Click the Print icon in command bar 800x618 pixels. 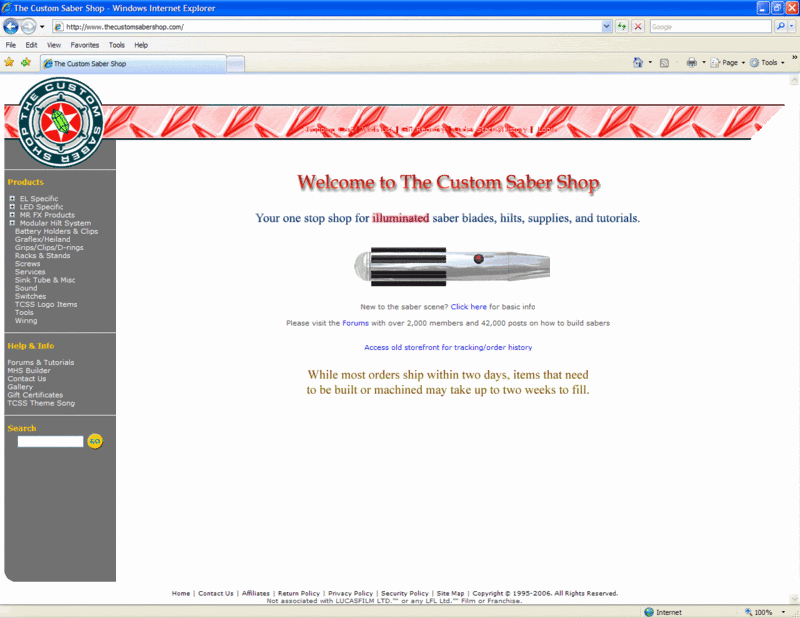coord(691,62)
